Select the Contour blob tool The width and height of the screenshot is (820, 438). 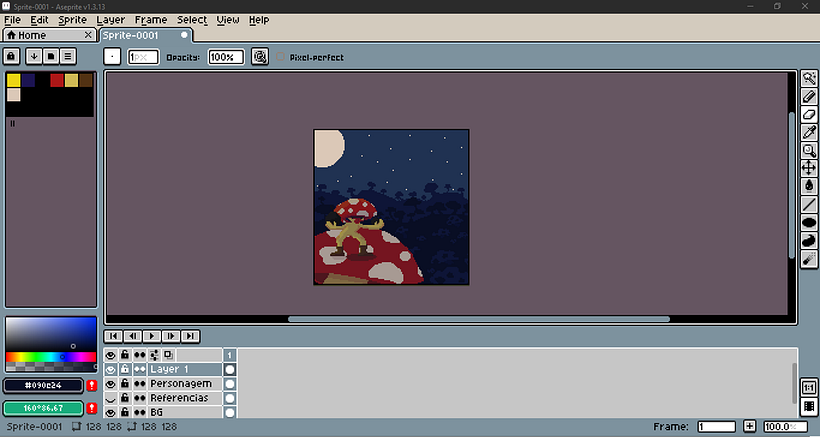809,240
